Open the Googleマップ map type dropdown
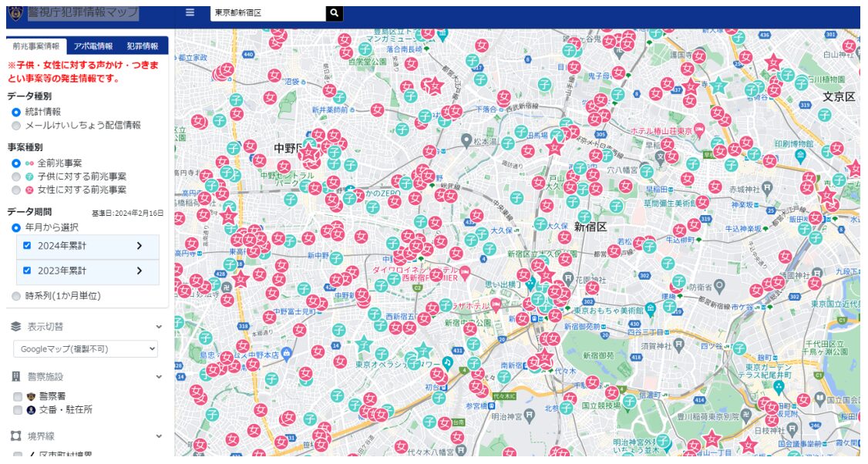868x464 pixels. (86, 349)
